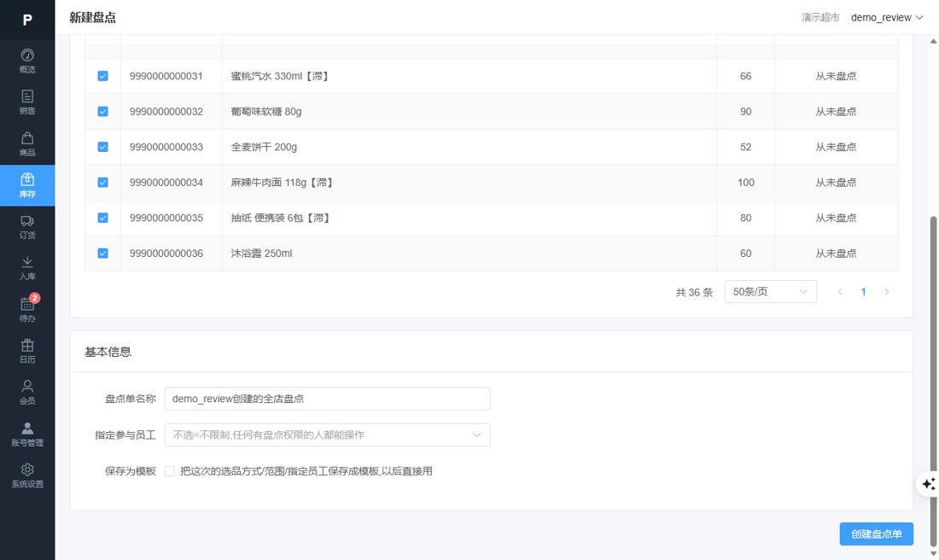Image resolution: width=939 pixels, height=560 pixels.
Task: Click product name 沐浴露 250ml
Action: [261, 254]
